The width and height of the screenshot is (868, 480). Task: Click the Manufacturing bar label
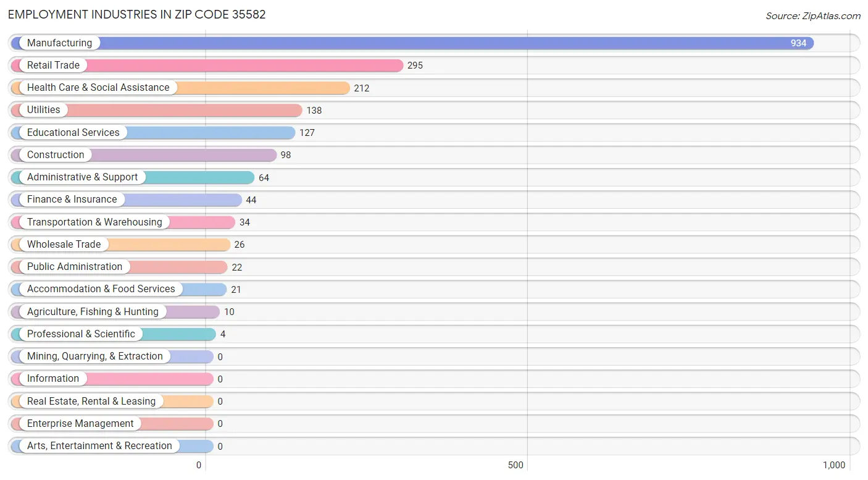click(x=59, y=43)
